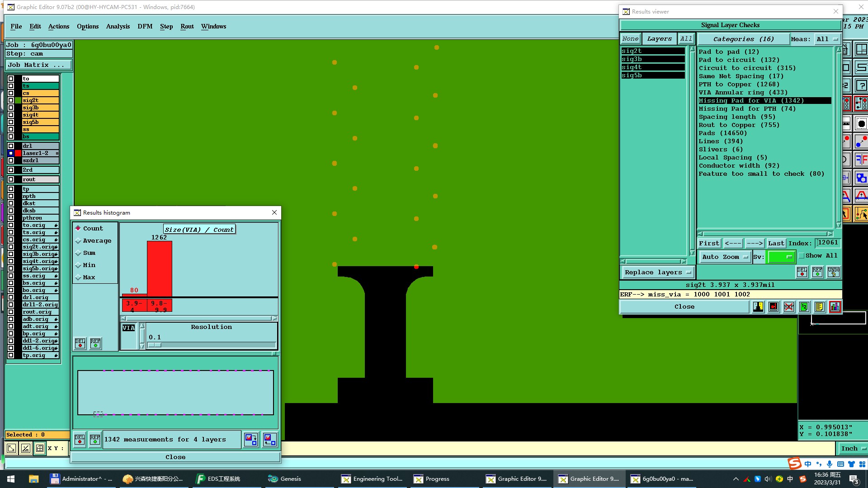Open the Replace layers dropdown
The width and height of the screenshot is (868, 488).
[657, 272]
